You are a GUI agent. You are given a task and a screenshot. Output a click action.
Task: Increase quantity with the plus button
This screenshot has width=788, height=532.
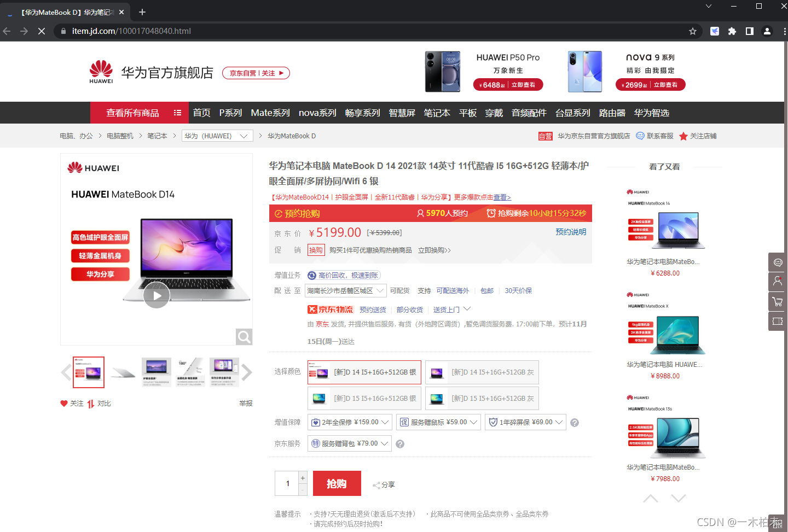point(303,477)
